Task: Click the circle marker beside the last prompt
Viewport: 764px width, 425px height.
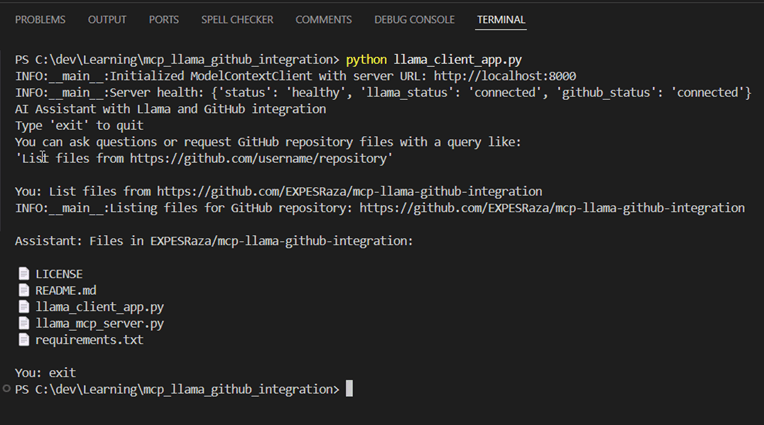Action: pyautogui.click(x=6, y=389)
